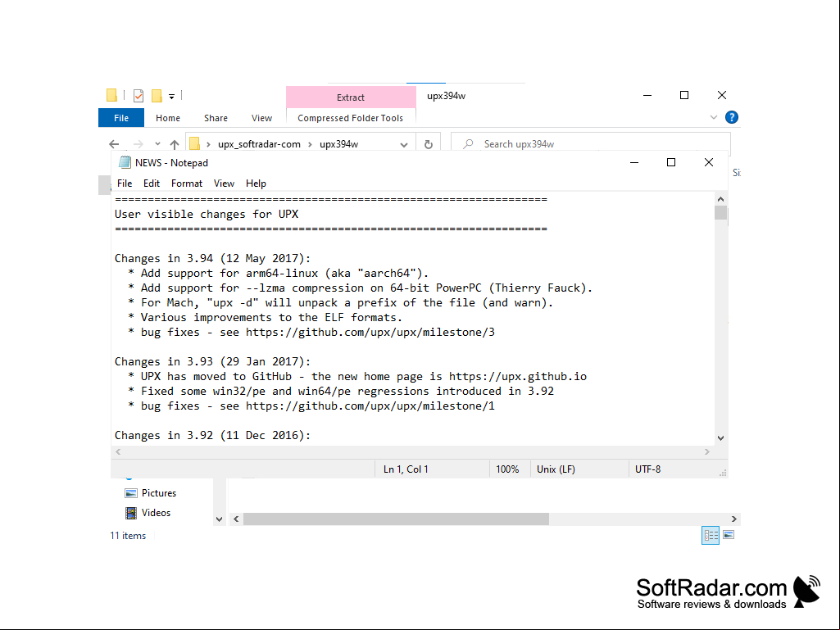Viewport: 840px width, 630px height.
Task: Open Notepad's Edit menu
Action: 152,184
